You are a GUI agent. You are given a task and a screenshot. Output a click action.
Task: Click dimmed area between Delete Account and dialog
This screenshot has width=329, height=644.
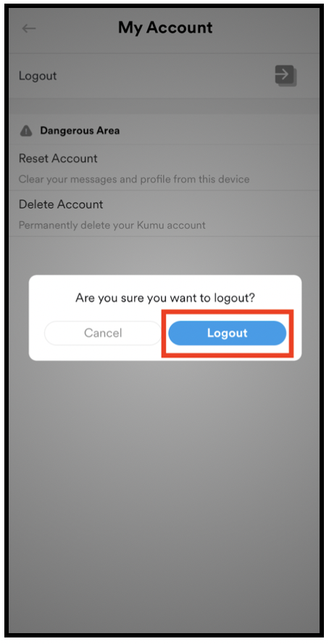[164, 255]
